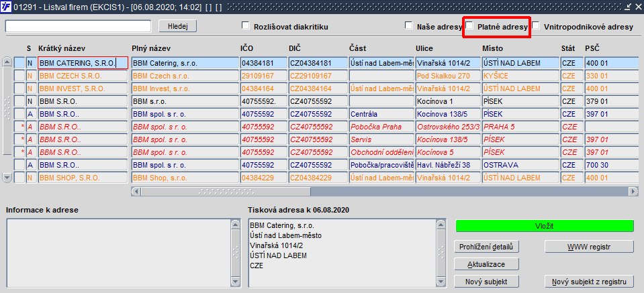
Task: Click Informace k adrese scroll-down arrow
Action: point(235,282)
